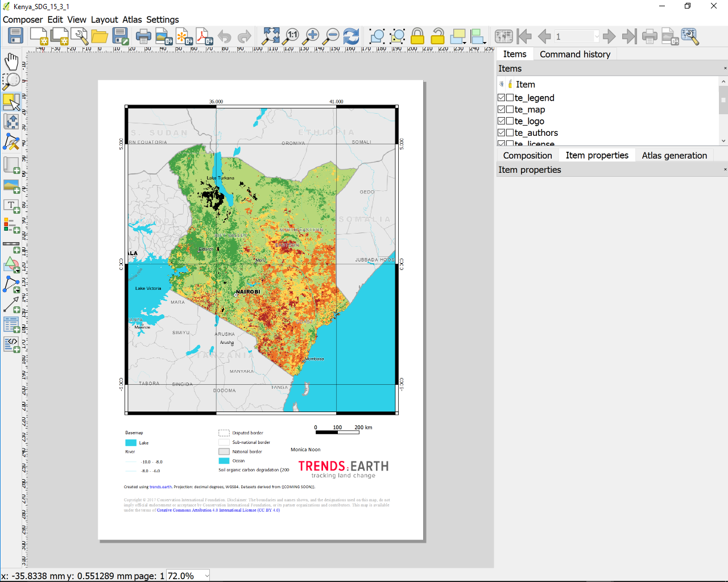Click the Items list scrollbar down arrow
Screen dimensions: 728x582
click(723, 140)
